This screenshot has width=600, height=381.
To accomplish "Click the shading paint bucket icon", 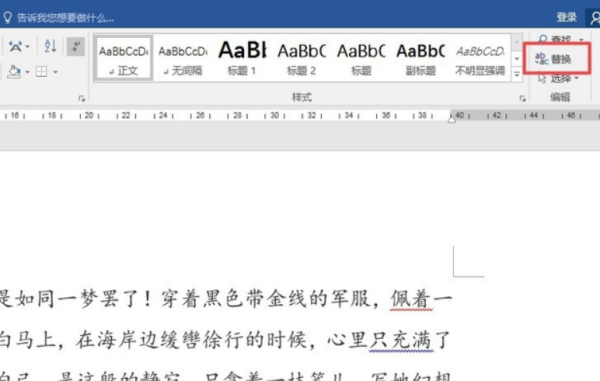I will tap(14, 72).
